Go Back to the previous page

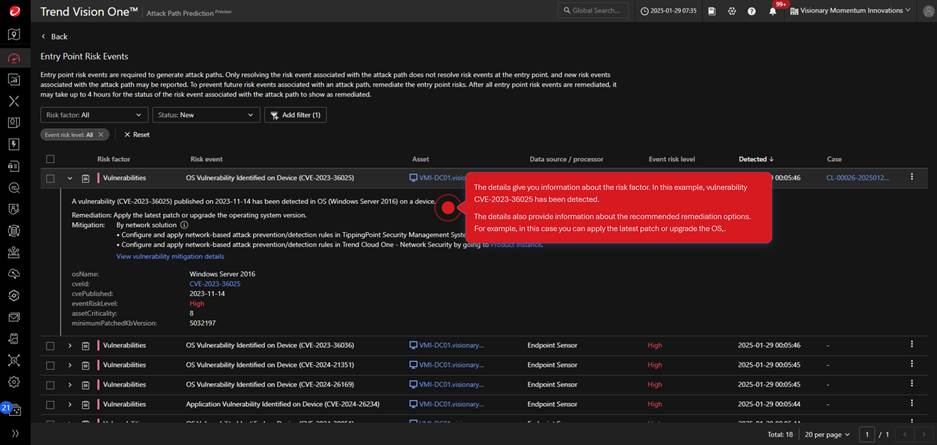[x=54, y=36]
